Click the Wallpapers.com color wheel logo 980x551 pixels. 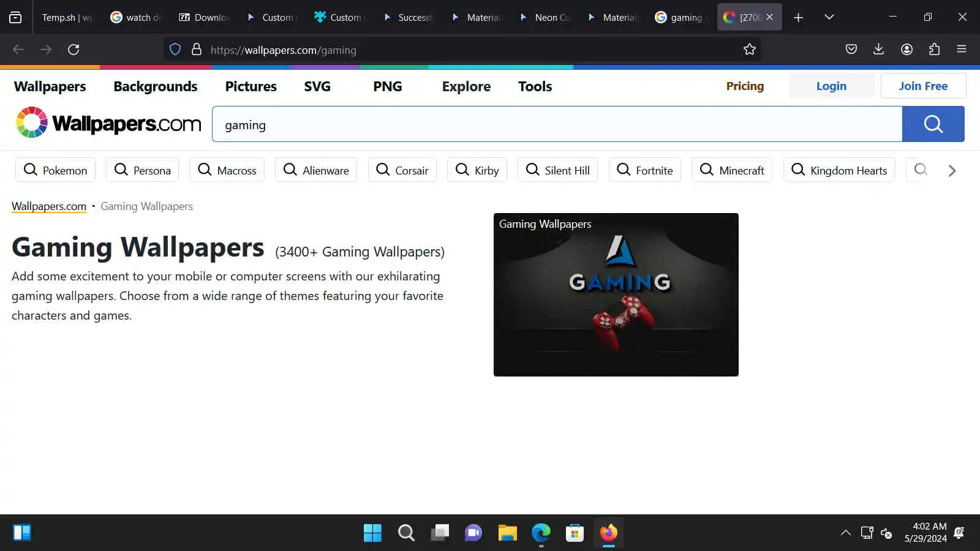pyautogui.click(x=32, y=122)
